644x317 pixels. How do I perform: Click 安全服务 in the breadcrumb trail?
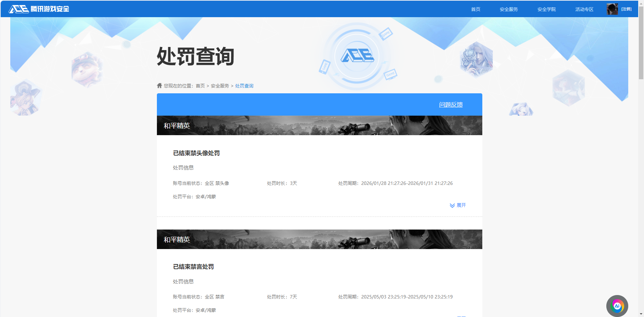tap(219, 85)
